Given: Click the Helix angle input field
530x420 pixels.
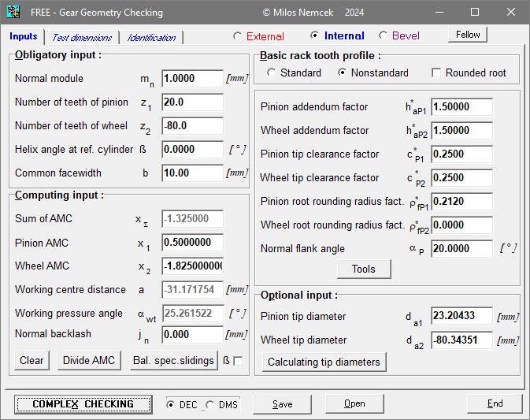Looking at the screenshot, I should [192, 150].
